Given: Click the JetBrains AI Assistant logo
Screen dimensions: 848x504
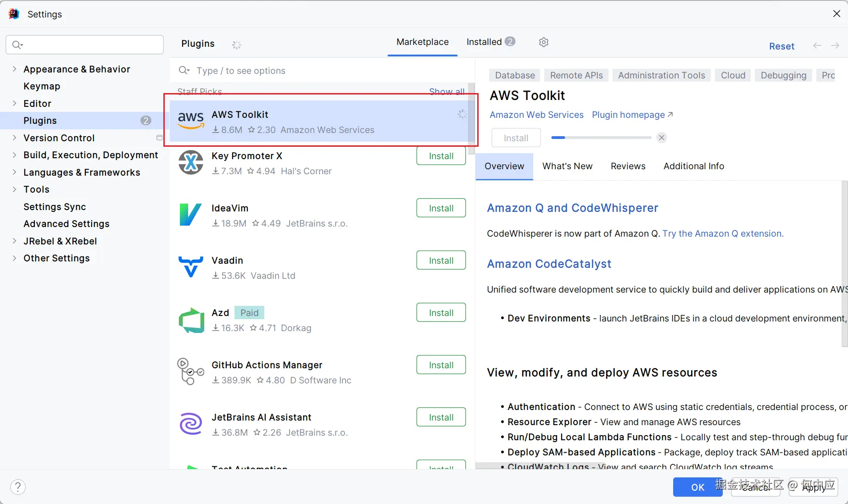Looking at the screenshot, I should pos(191,424).
